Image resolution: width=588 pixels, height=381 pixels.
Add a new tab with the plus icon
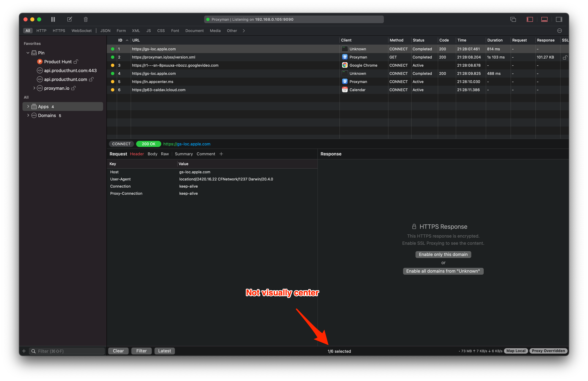(x=221, y=154)
